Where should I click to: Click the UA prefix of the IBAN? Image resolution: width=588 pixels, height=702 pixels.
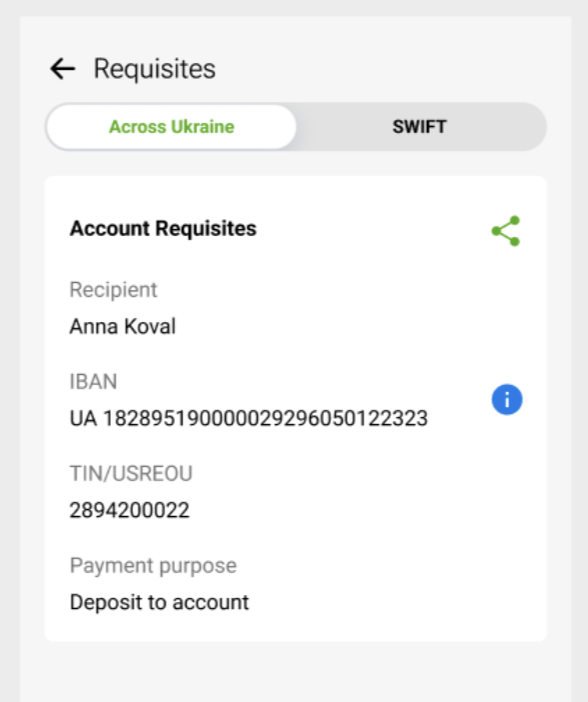pyautogui.click(x=83, y=419)
